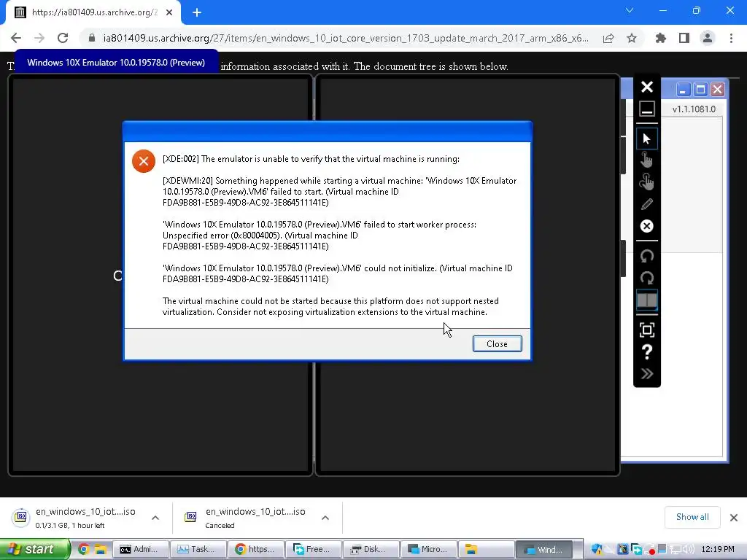Launch Chrome from quick launch icon
The image size is (747, 560).
click(83, 549)
